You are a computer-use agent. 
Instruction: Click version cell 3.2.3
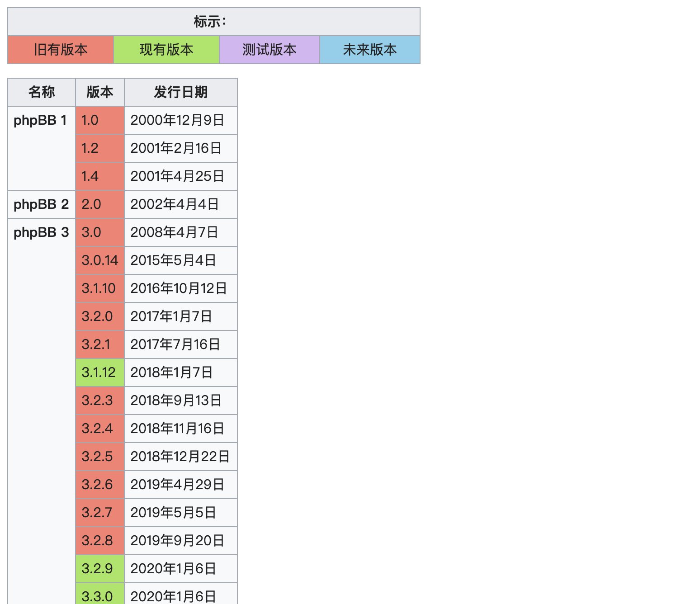click(x=100, y=401)
